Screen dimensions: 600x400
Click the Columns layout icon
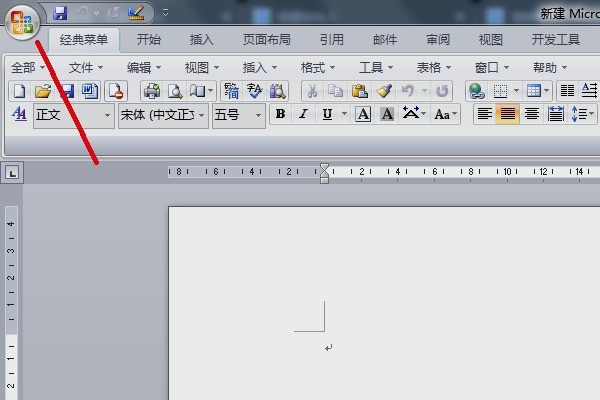(567, 91)
